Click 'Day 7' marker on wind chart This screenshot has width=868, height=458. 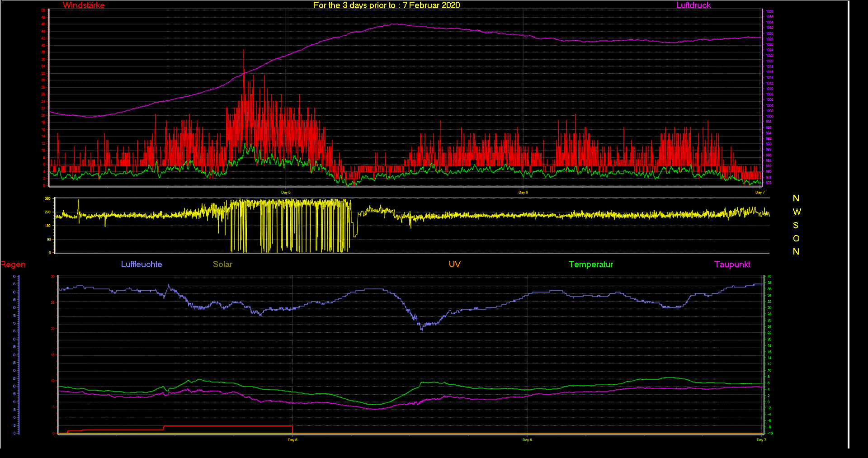[760, 192]
